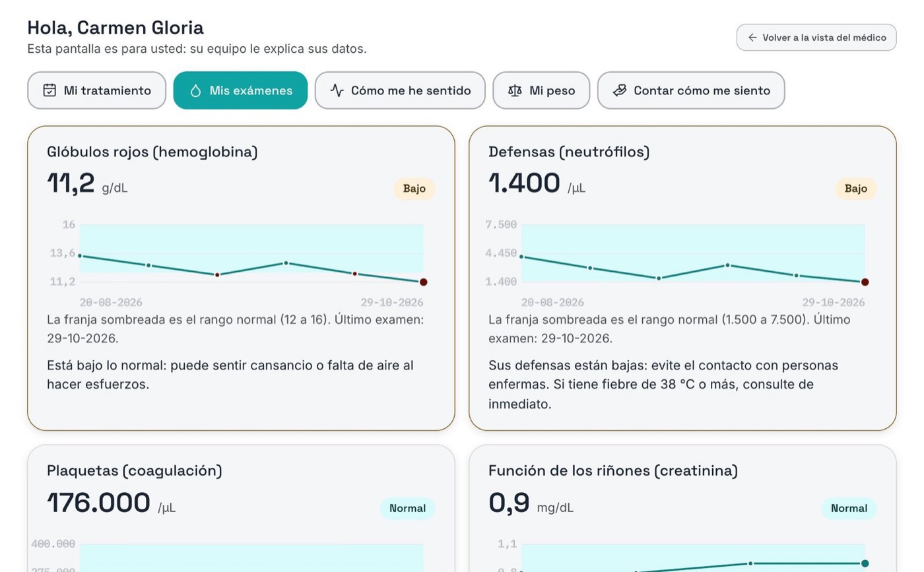Click the 'Sus defensas están bajas' warning
Screen dimensions: 924x572
click(x=663, y=385)
